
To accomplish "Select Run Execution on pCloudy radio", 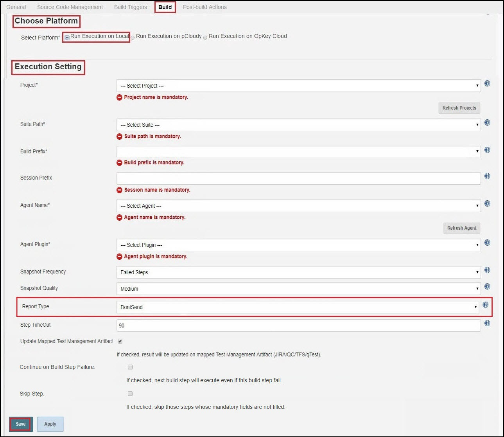I will pyautogui.click(x=133, y=38).
